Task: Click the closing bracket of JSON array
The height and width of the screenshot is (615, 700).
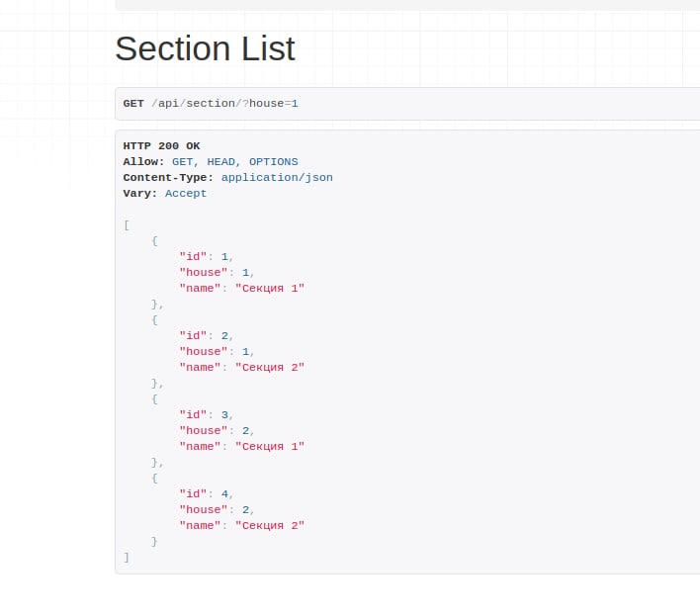Action: pyautogui.click(x=127, y=558)
